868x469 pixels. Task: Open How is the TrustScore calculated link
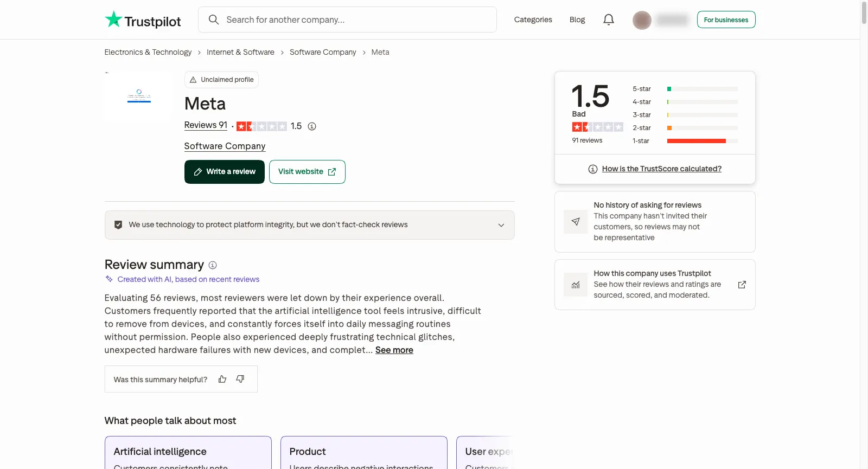[x=662, y=169]
